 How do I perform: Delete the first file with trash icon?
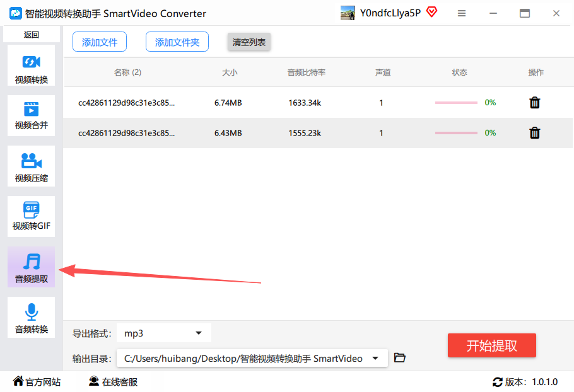pyautogui.click(x=534, y=103)
